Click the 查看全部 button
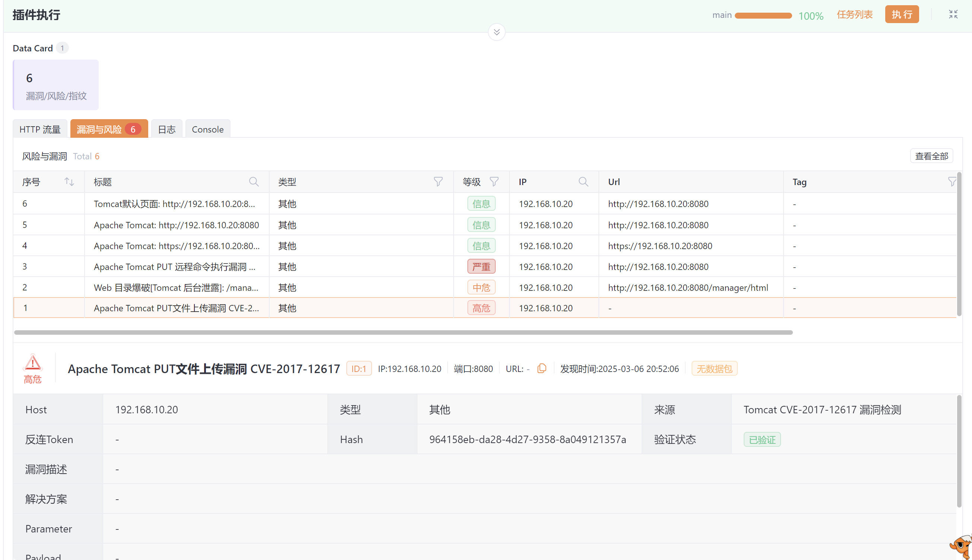Viewport: 972px width, 560px height. [x=931, y=156]
